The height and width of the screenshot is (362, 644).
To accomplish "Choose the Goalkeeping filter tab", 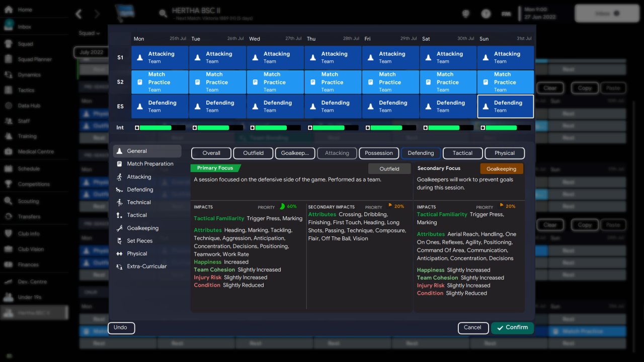I will [x=295, y=153].
